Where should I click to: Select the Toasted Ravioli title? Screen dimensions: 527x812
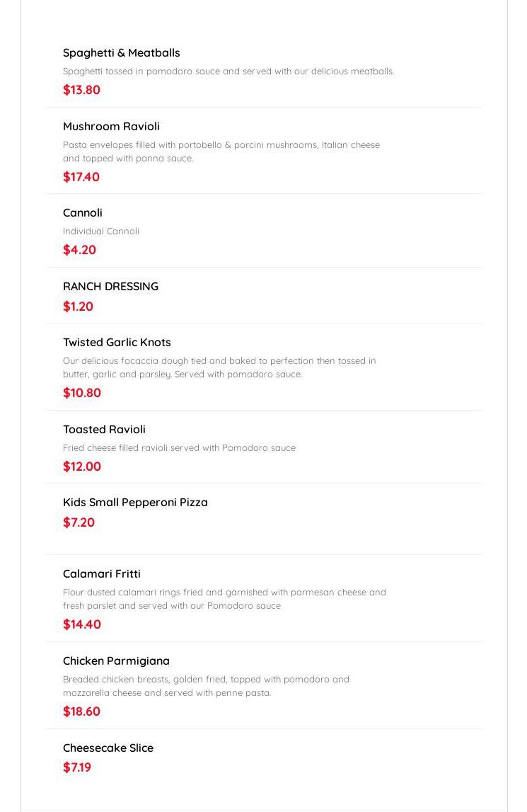(x=104, y=430)
